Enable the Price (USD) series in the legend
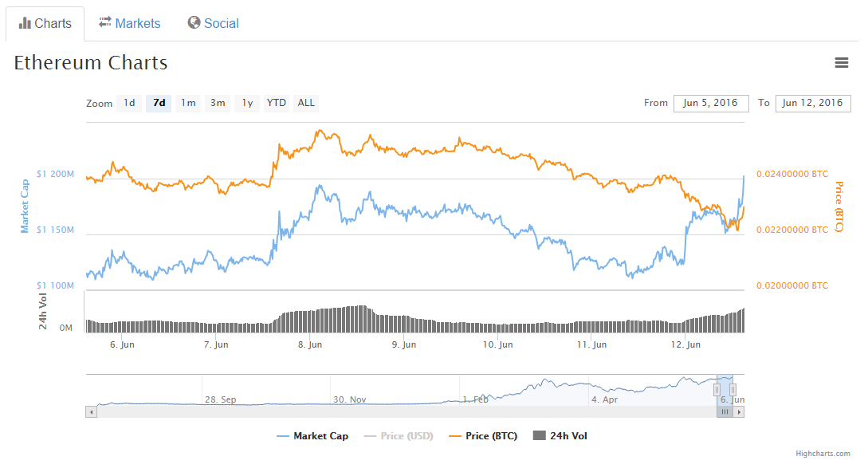The height and width of the screenshot is (476, 868). pyautogui.click(x=399, y=435)
